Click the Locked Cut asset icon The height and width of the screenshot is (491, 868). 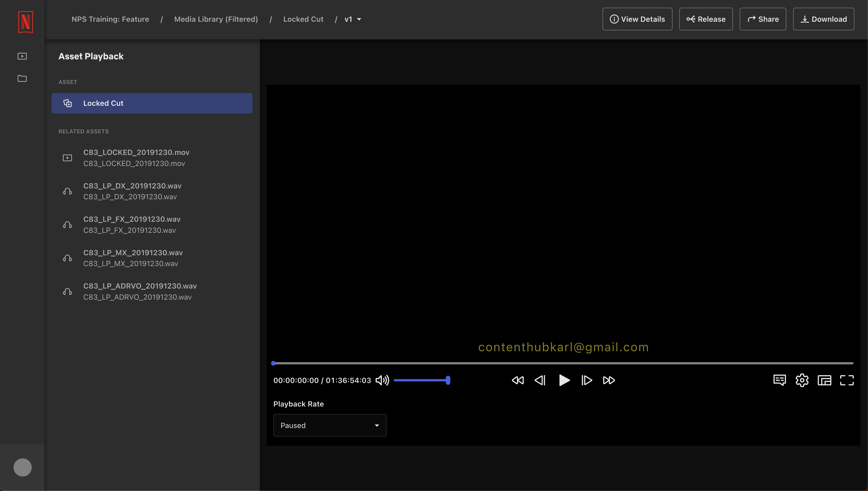tap(67, 103)
